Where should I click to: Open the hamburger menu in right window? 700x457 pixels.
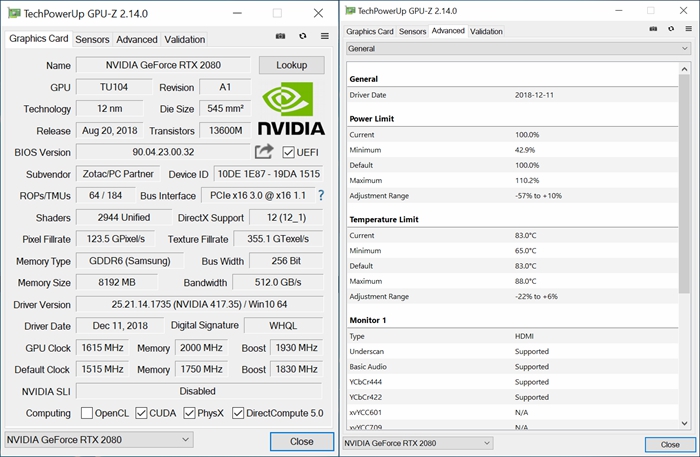[x=688, y=29]
